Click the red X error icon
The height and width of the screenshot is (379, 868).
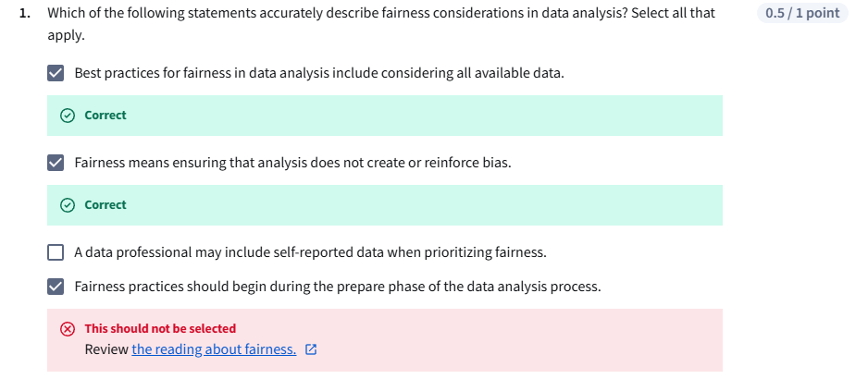point(67,329)
